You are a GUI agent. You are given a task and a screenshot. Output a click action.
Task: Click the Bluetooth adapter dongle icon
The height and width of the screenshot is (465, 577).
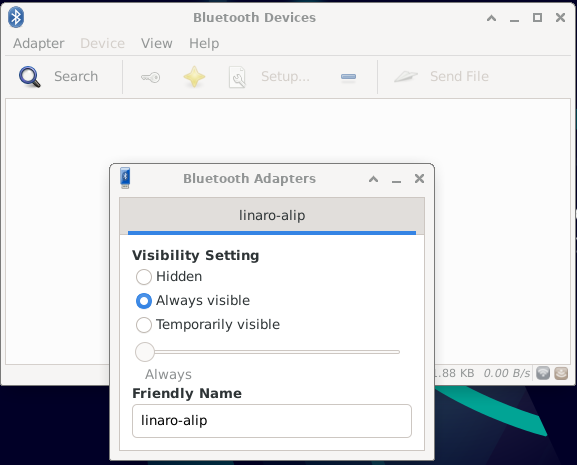point(125,178)
